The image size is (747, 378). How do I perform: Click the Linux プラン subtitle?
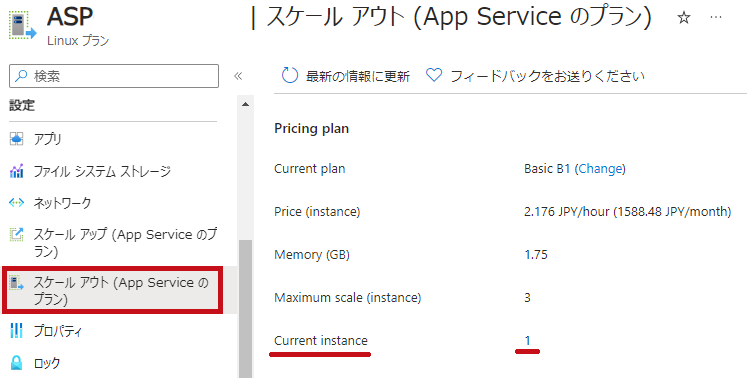click(x=78, y=41)
